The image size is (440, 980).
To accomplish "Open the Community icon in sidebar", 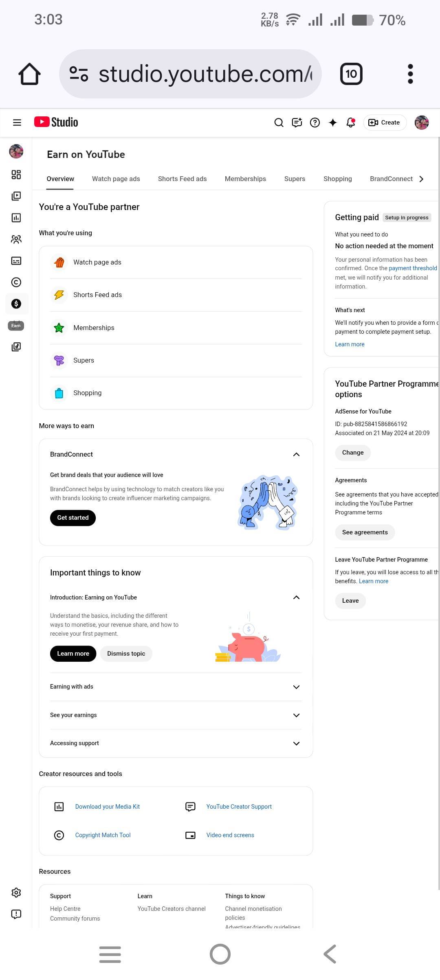I will click(16, 239).
